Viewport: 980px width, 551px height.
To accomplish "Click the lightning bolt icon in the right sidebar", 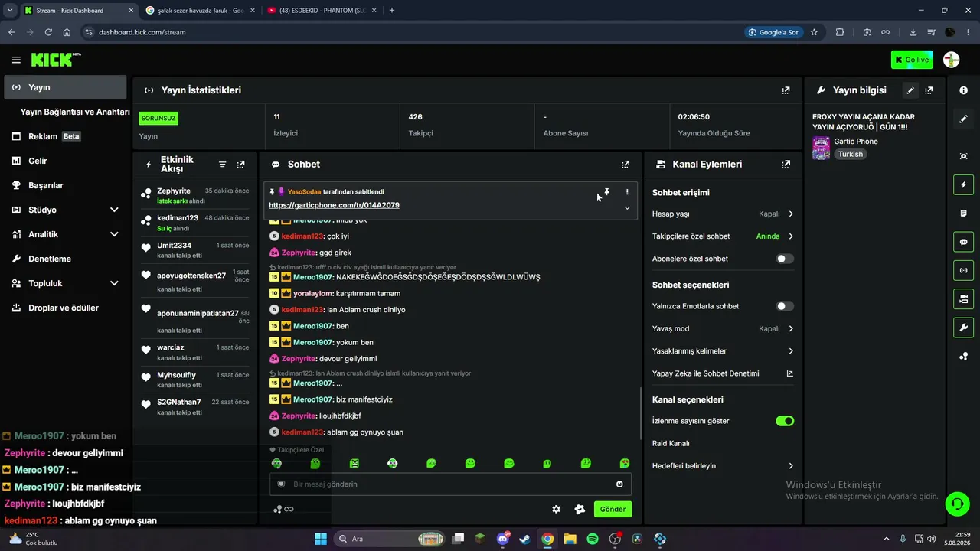I will (x=963, y=184).
